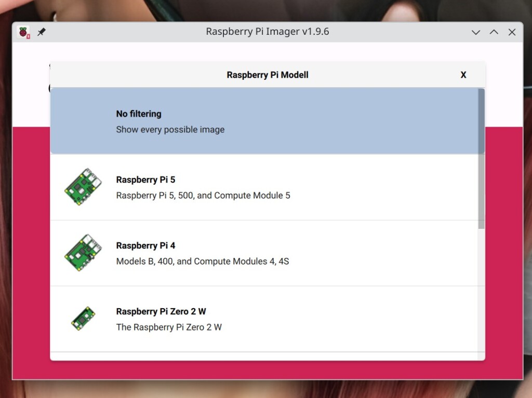
Task: Click the Raspberry Pi Imager app icon in the title bar
Action: [x=23, y=32]
